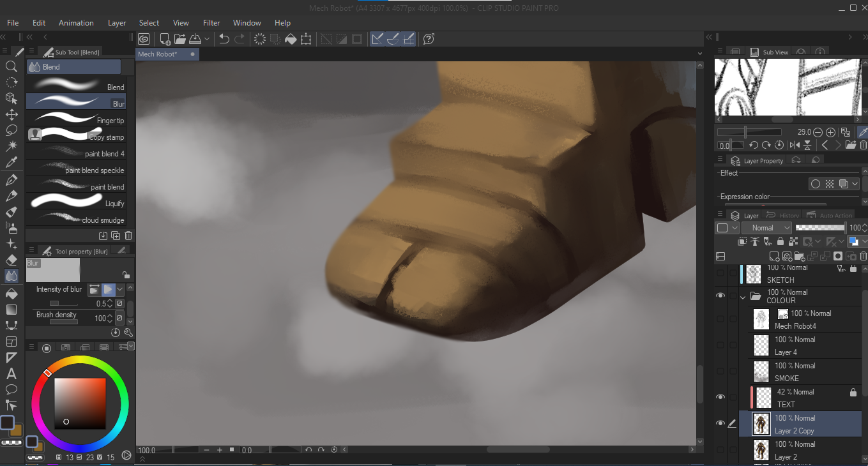
Task: Show the SMOKE layer via eye box
Action: pyautogui.click(x=720, y=372)
